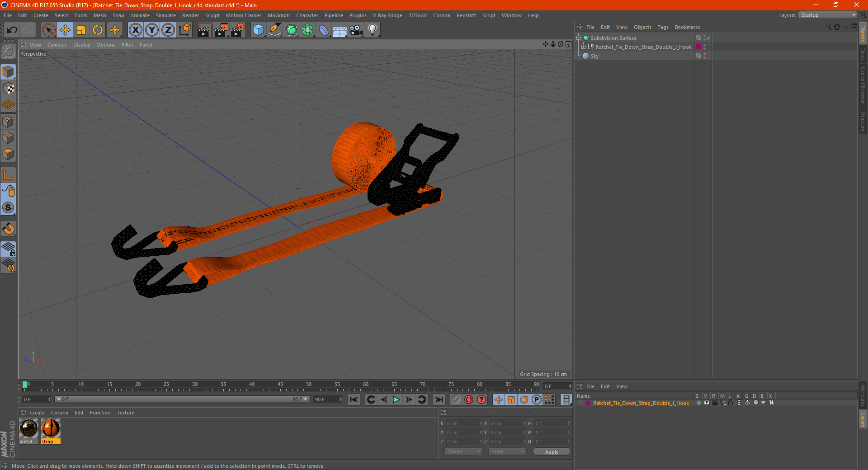Screen dimensions: 868x470
Task: Click the Apply coordinates button
Action: 552,452
